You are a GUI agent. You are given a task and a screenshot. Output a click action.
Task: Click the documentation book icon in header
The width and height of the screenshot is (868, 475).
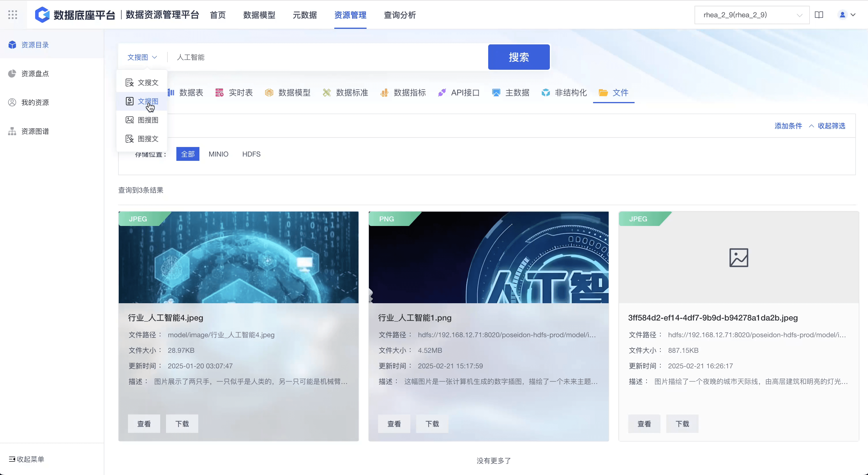[x=819, y=15]
